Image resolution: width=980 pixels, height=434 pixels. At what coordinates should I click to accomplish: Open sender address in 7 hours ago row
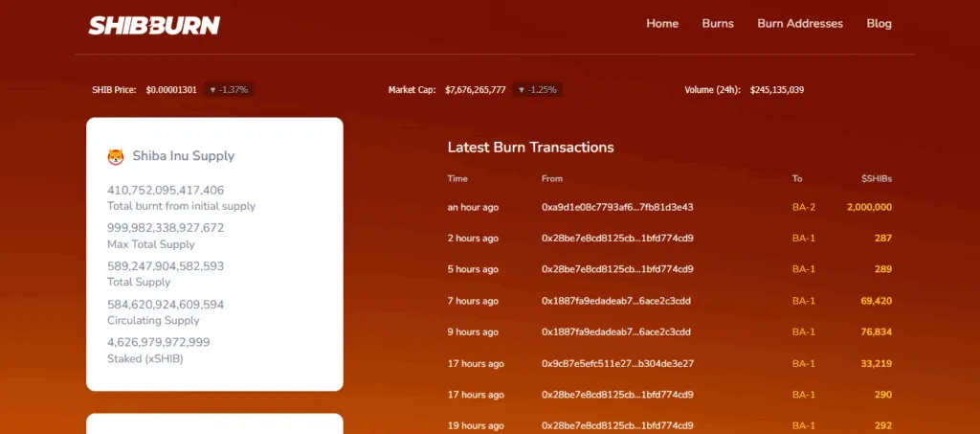pyautogui.click(x=616, y=301)
